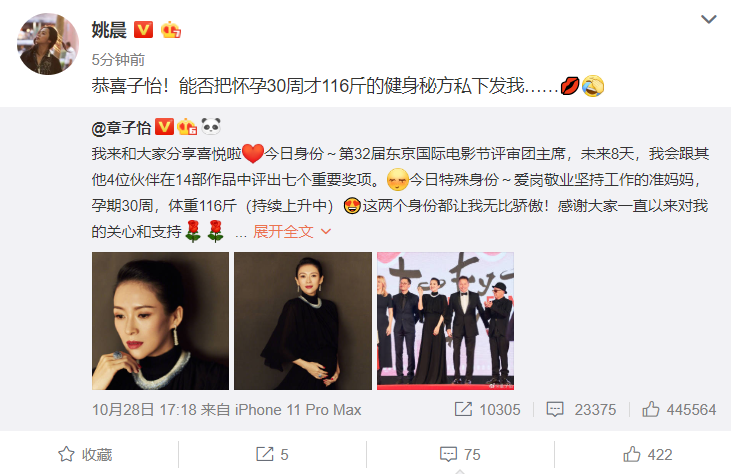731x474 pixels.
Task: Open 姚晨's profile avatar
Action: click(48, 44)
